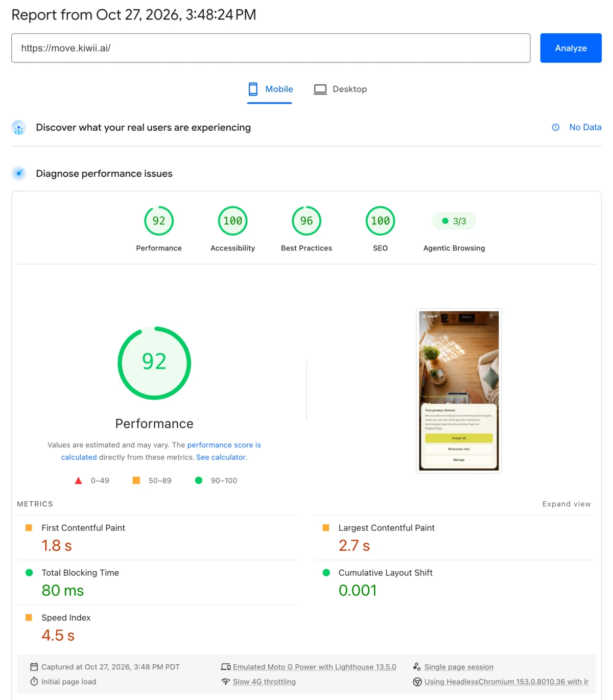
Task: Click Discover what your real users are experiencing
Action: coord(143,128)
